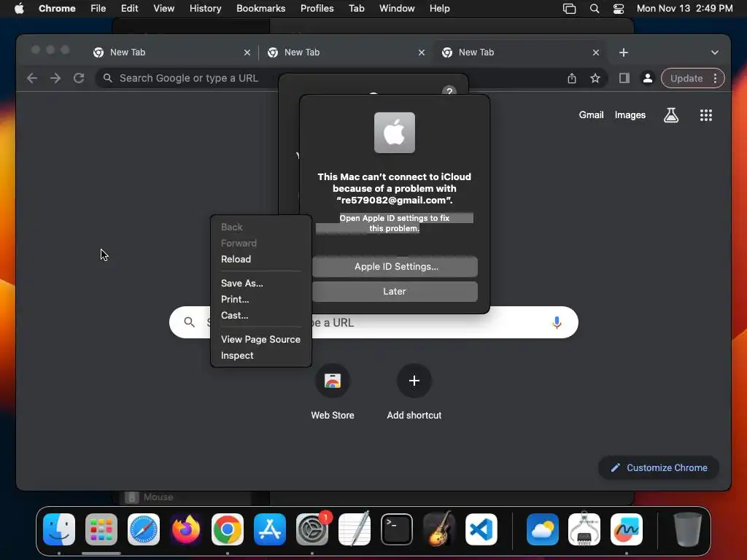The image size is (747, 560).
Task: Open the History menu
Action: click(x=205, y=9)
